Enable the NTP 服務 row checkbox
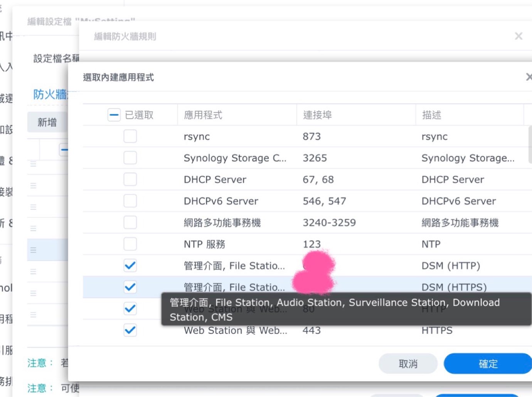Viewport: 532px width, 397px height. [130, 244]
